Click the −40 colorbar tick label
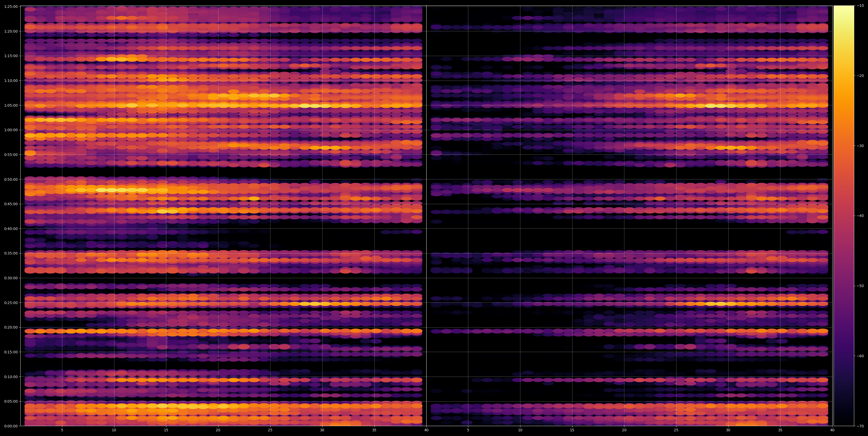 tap(860, 216)
